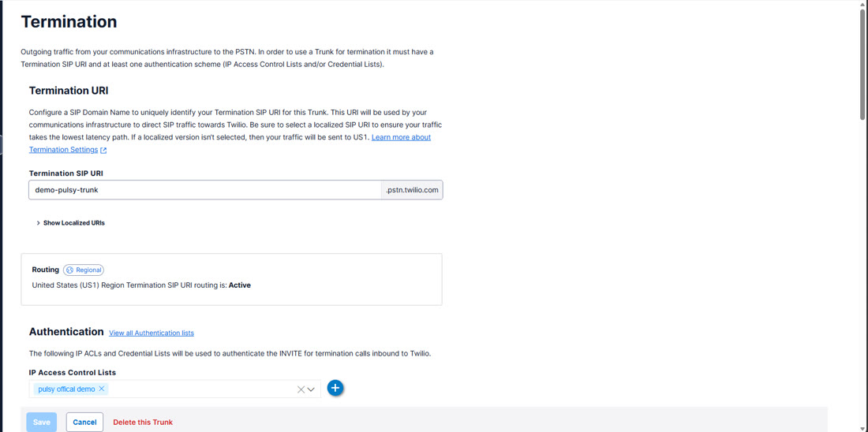Edit the Termination SIP URI field
The image size is (868, 432).
205,190
